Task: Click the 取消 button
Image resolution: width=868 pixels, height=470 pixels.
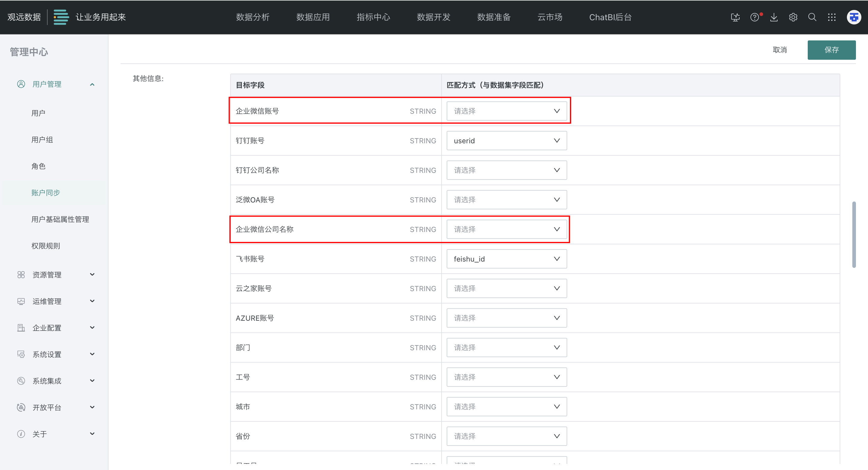Action: point(780,50)
